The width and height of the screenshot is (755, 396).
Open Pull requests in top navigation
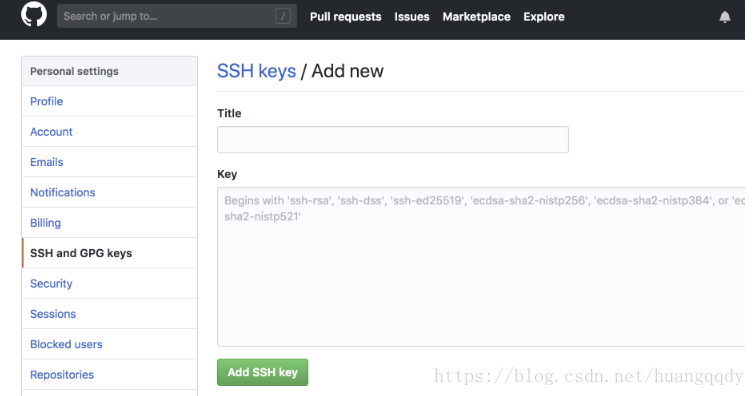(x=345, y=17)
